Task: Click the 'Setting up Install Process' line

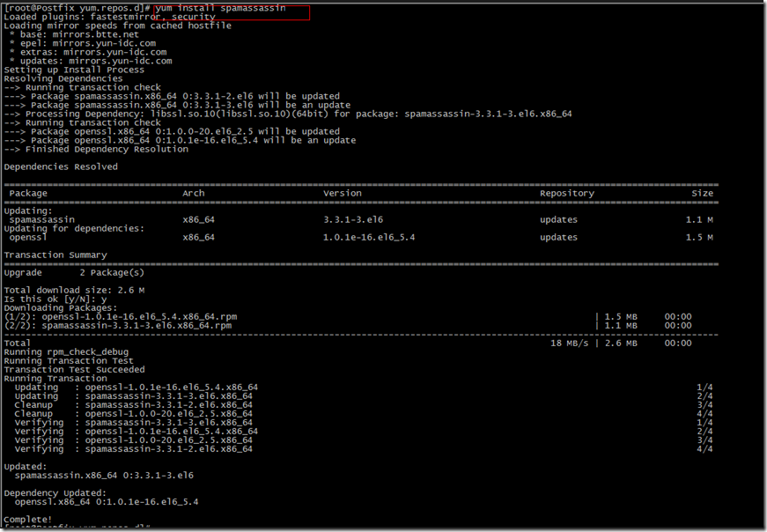Action: pyautogui.click(x=74, y=70)
